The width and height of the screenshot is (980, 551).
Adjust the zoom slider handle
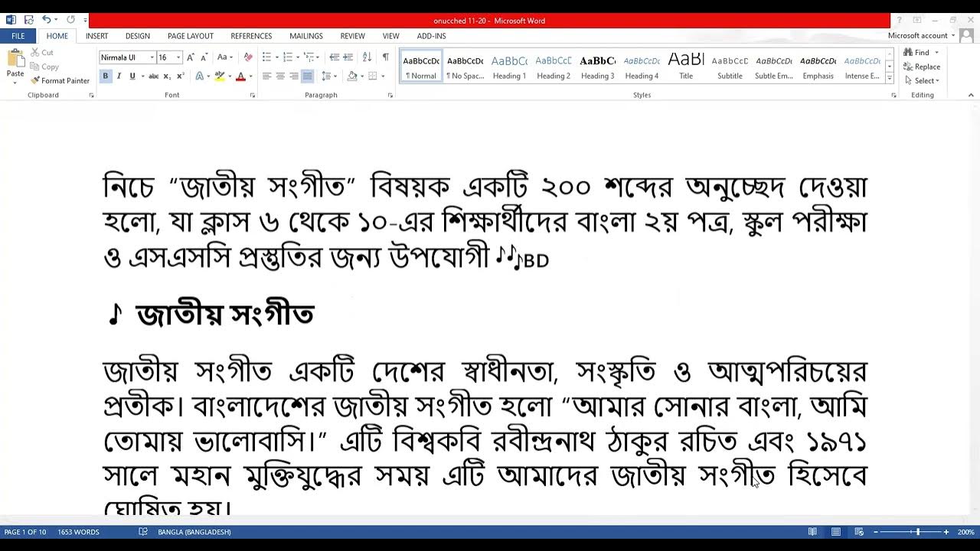pyautogui.click(x=917, y=532)
